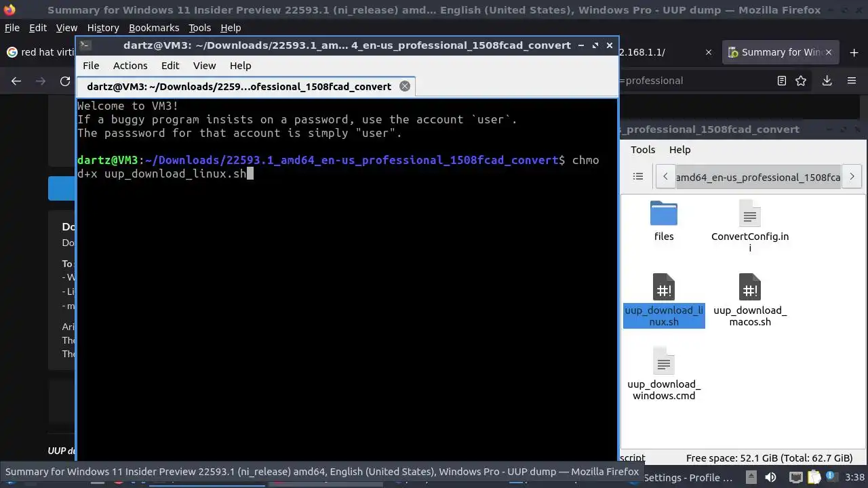Open the terminal's Edit menu

click(x=170, y=66)
